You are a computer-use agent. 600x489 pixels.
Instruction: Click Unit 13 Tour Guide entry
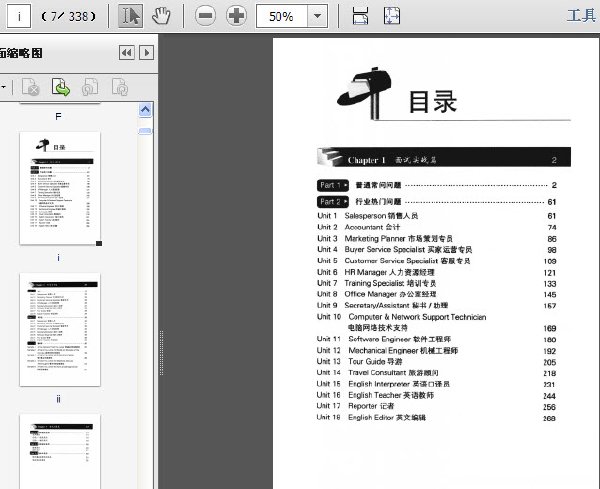click(x=437, y=362)
